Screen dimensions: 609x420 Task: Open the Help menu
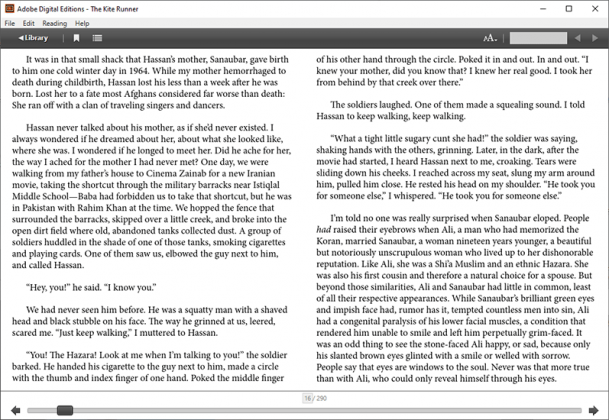pyautogui.click(x=82, y=22)
